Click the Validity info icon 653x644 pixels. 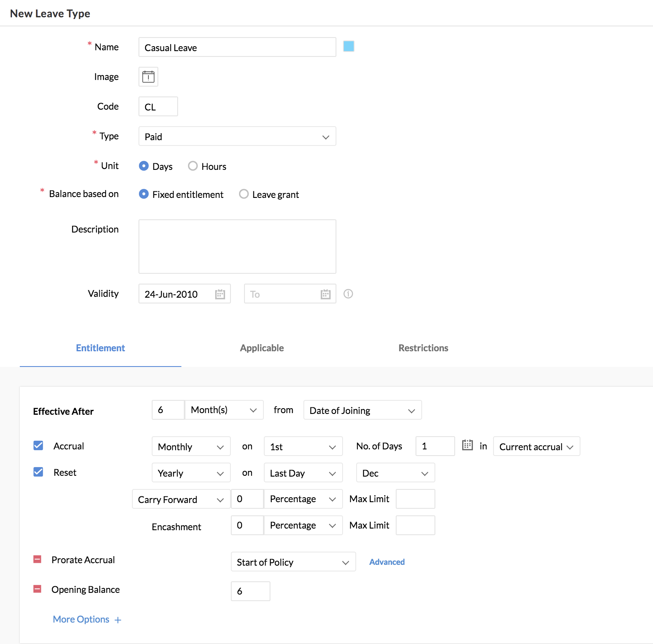click(348, 294)
